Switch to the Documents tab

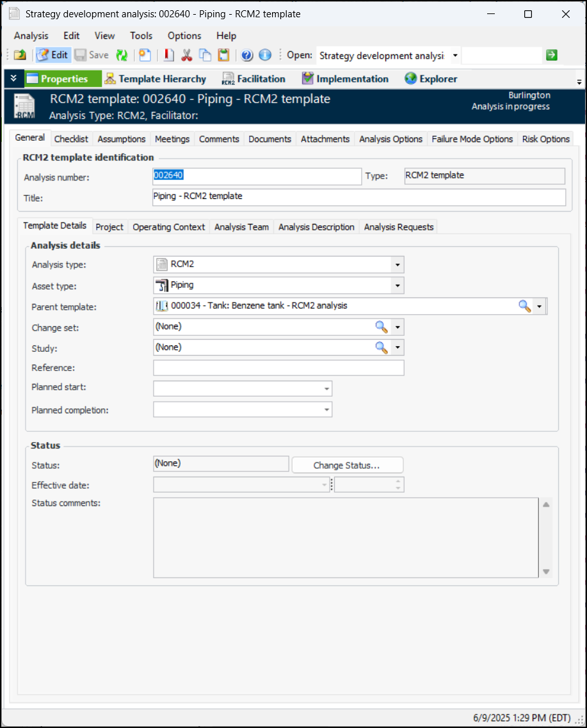(x=269, y=139)
